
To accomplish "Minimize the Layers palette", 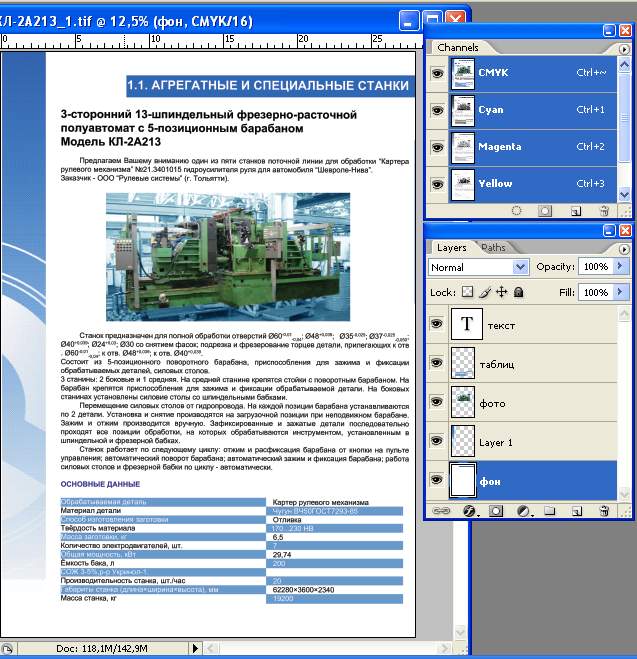I will 609,230.
